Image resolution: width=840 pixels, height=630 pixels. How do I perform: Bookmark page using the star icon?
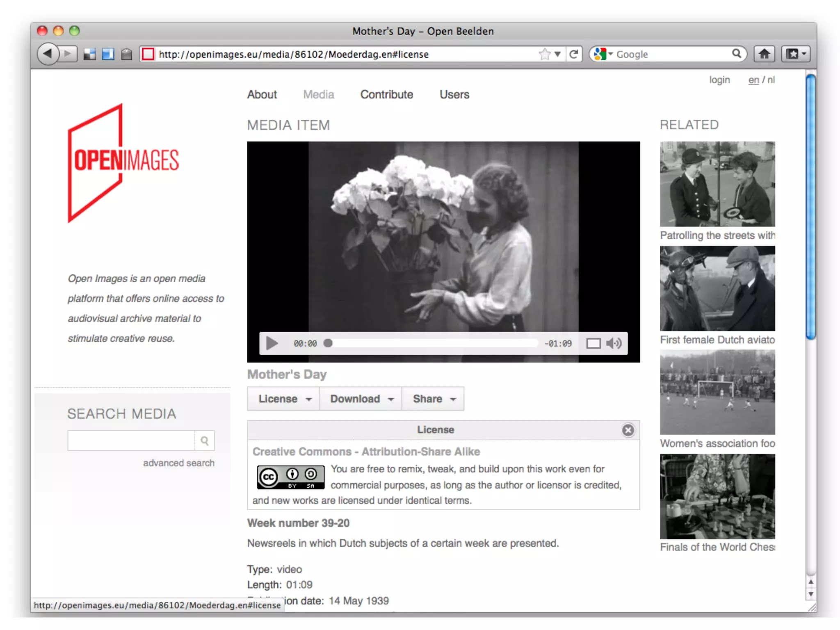pos(545,54)
